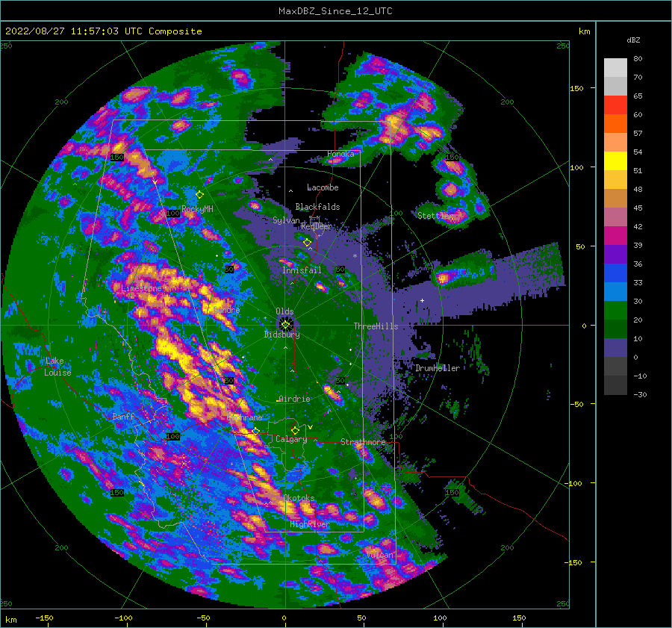The width and height of the screenshot is (672, 628).
Task: Select the Calgary label
Action: point(291,439)
